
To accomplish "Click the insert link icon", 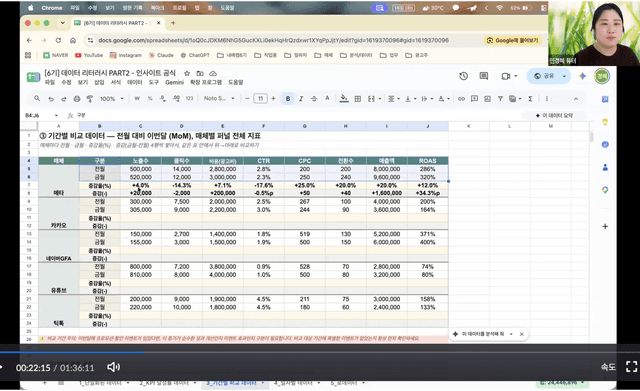I will tap(461, 98).
